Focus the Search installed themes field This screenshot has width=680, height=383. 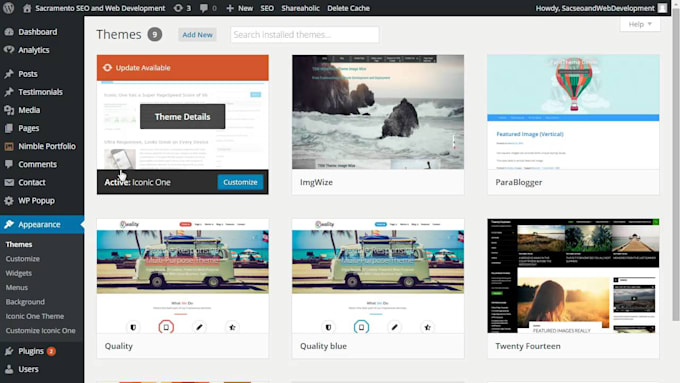pos(305,35)
